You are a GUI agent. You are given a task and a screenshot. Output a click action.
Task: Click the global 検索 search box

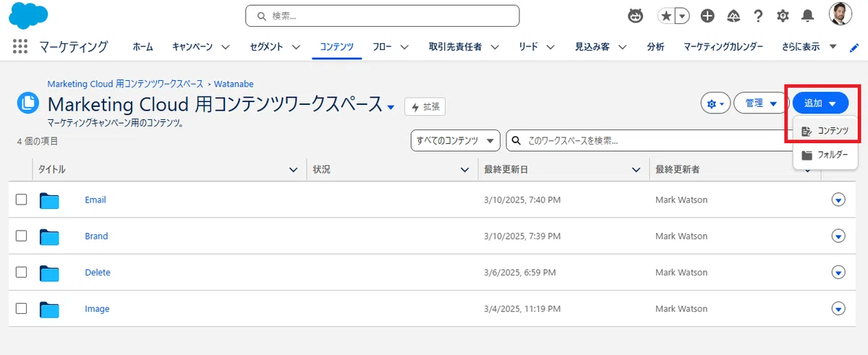[x=382, y=16]
